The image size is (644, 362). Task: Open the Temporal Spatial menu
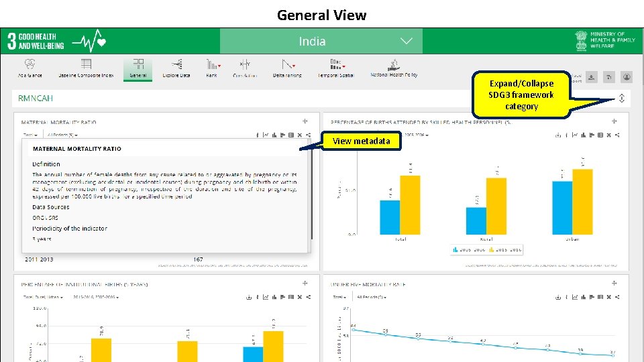click(x=336, y=68)
